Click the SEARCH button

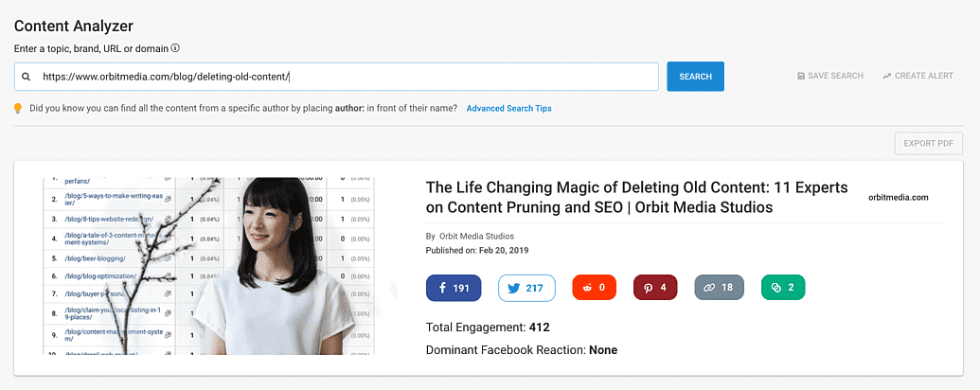[x=696, y=77]
